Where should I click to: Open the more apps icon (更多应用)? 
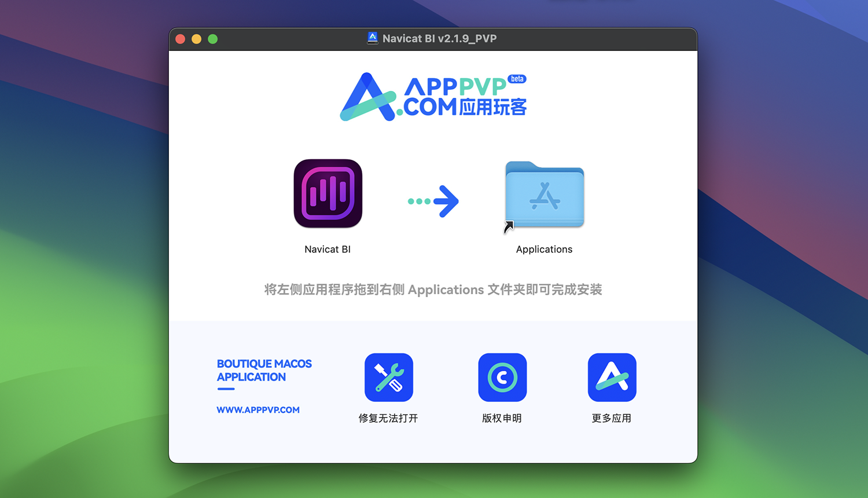pyautogui.click(x=612, y=378)
